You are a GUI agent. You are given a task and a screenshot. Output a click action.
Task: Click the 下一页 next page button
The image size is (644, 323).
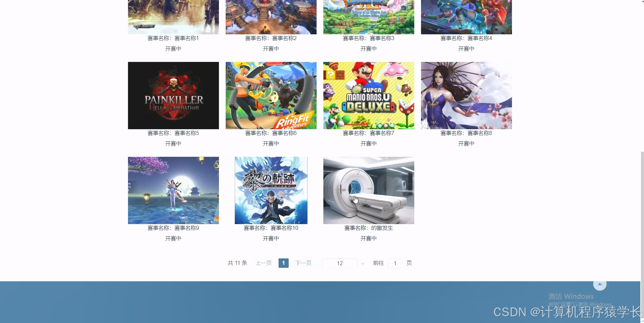click(x=303, y=263)
